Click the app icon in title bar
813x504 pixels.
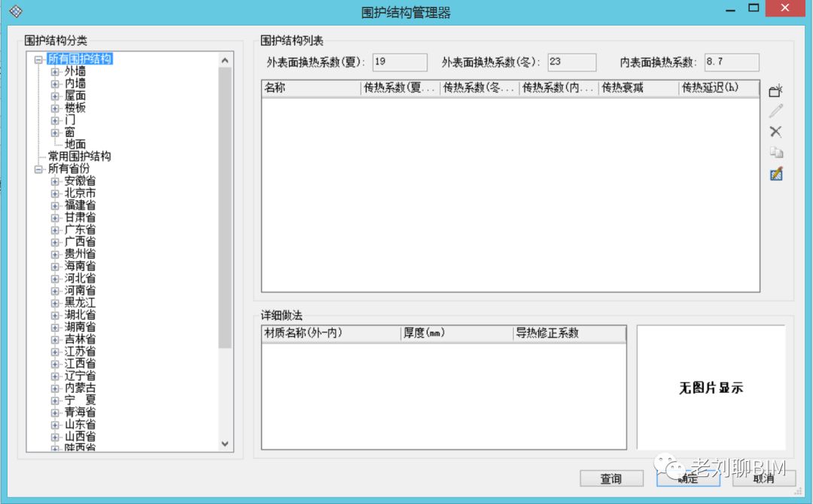(x=16, y=11)
